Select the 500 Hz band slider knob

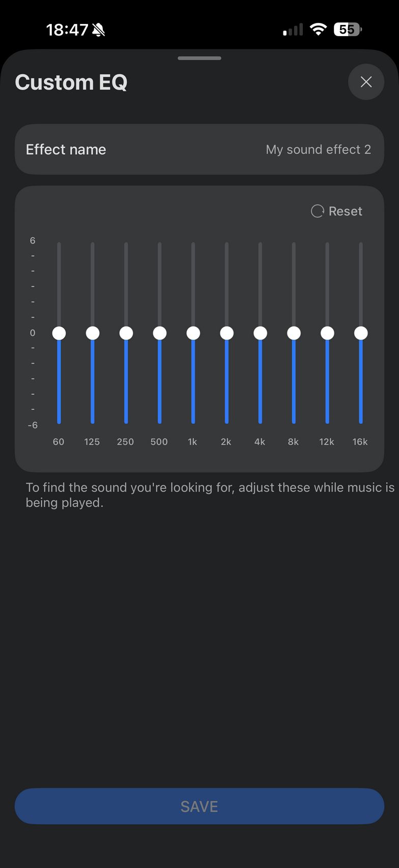(x=160, y=333)
